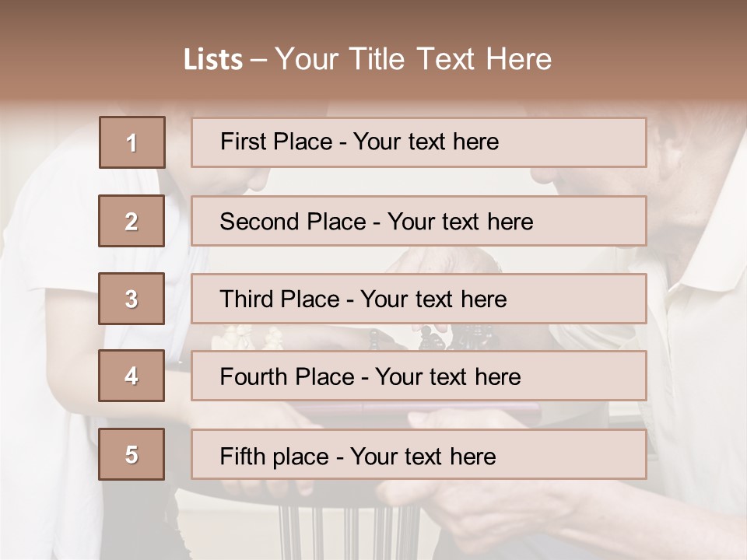Select the Second Place text bar
Screen dimensions: 747x560
[x=419, y=221]
